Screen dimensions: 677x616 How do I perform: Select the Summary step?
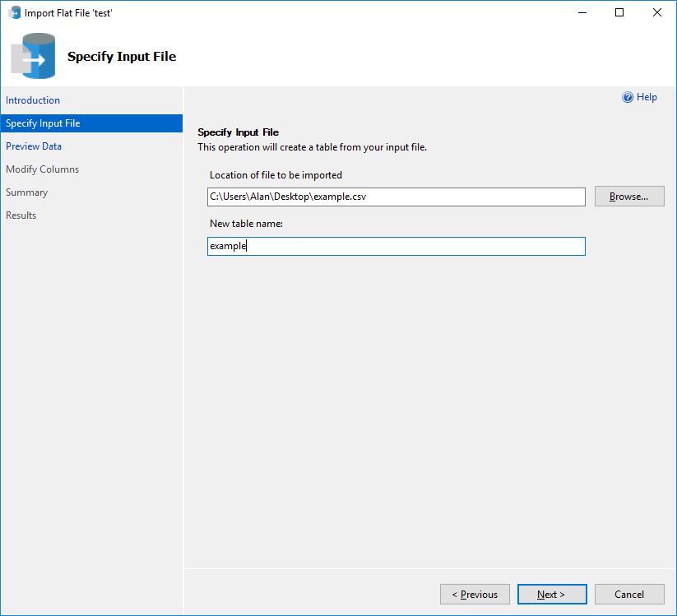[27, 192]
